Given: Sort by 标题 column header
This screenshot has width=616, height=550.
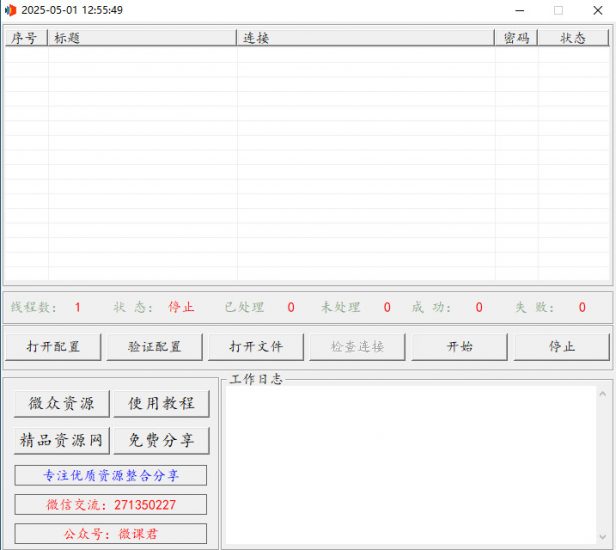Looking at the screenshot, I should 142,38.
